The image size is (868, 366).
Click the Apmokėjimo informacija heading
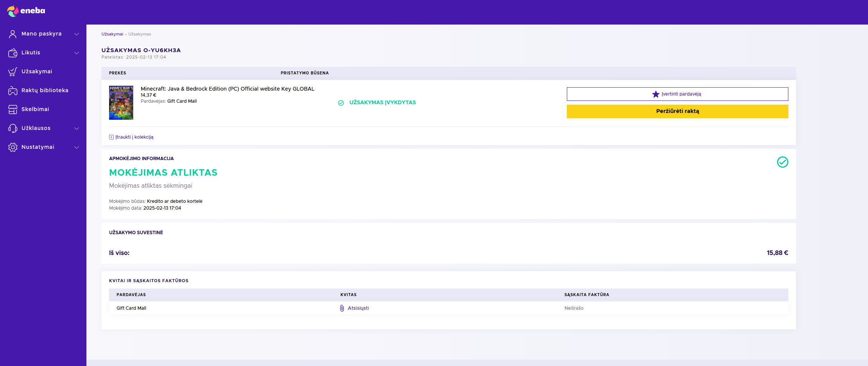coord(142,159)
